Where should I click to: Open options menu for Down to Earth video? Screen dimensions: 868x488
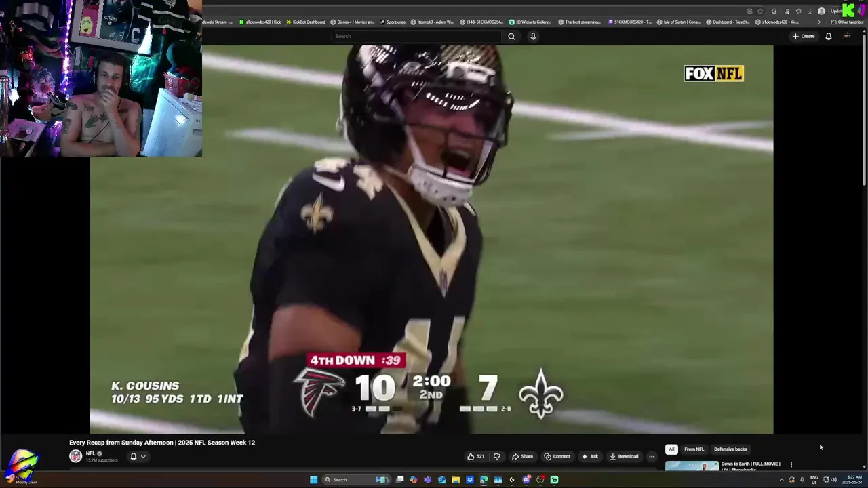pos(791,464)
